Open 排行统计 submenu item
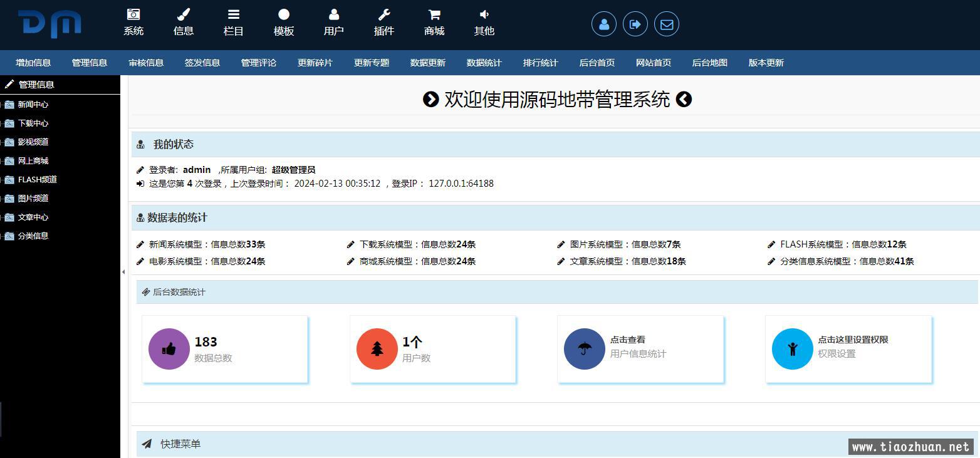Image resolution: width=980 pixels, height=458 pixels. pos(541,63)
